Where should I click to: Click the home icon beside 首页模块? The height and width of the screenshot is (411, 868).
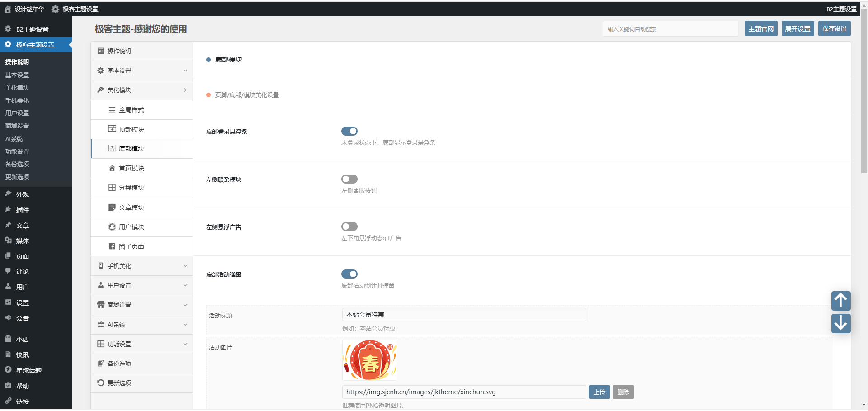[x=112, y=168]
